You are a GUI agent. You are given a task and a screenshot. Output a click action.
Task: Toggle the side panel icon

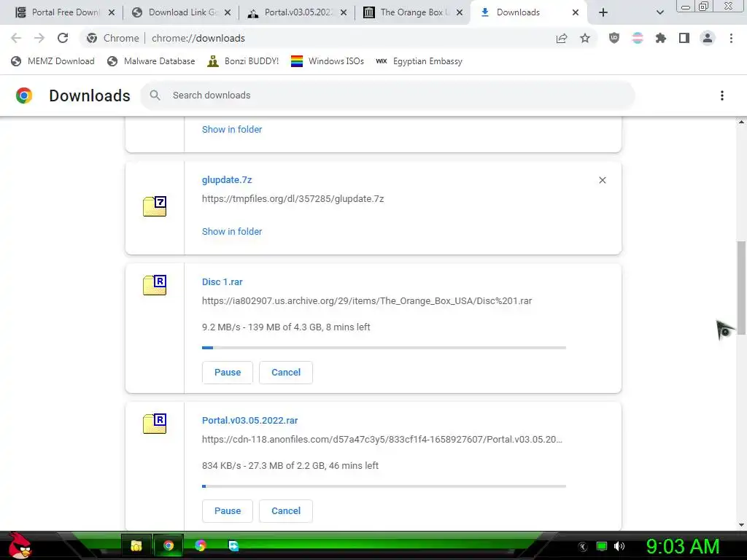pyautogui.click(x=684, y=38)
